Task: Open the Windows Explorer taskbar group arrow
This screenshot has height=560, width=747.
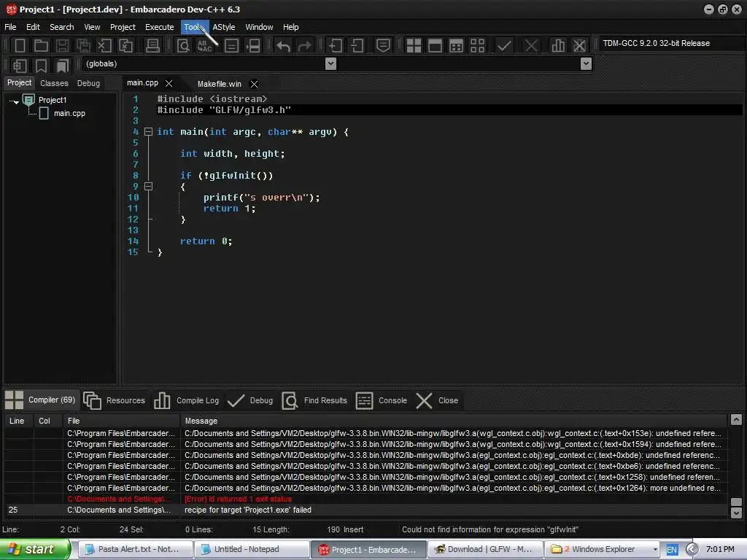Action: tap(655, 550)
